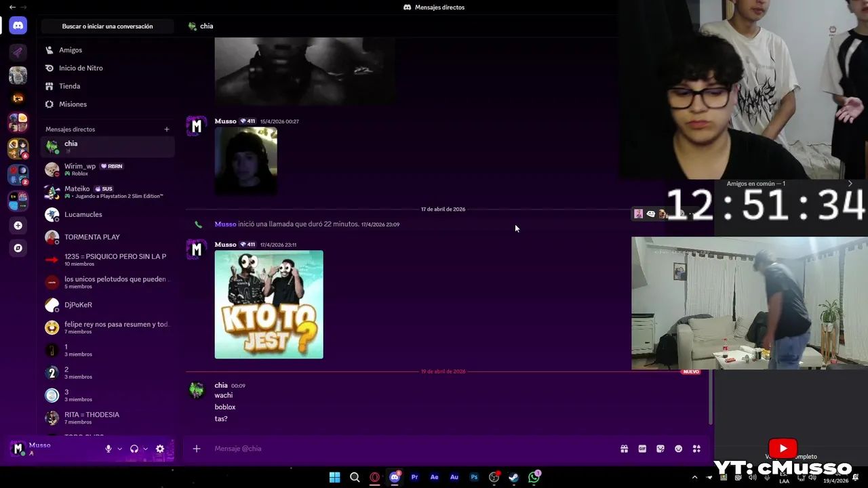The width and height of the screenshot is (868, 488).
Task: Open Mateiko conversation
Action: pyautogui.click(x=107, y=192)
